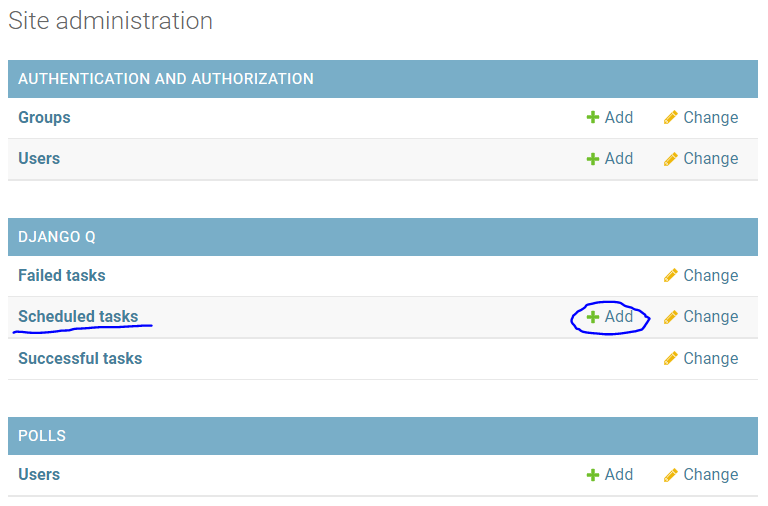Add a new Scheduled task
768x506 pixels.
click(x=610, y=317)
